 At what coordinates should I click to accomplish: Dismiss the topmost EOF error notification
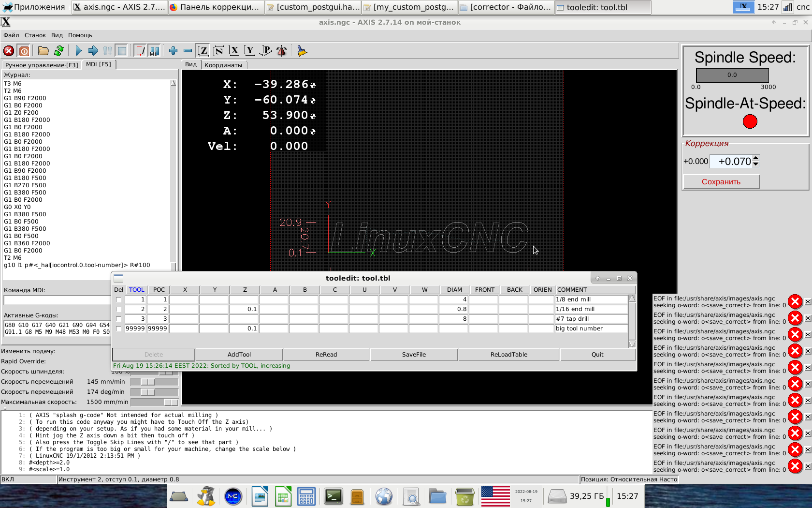808,302
